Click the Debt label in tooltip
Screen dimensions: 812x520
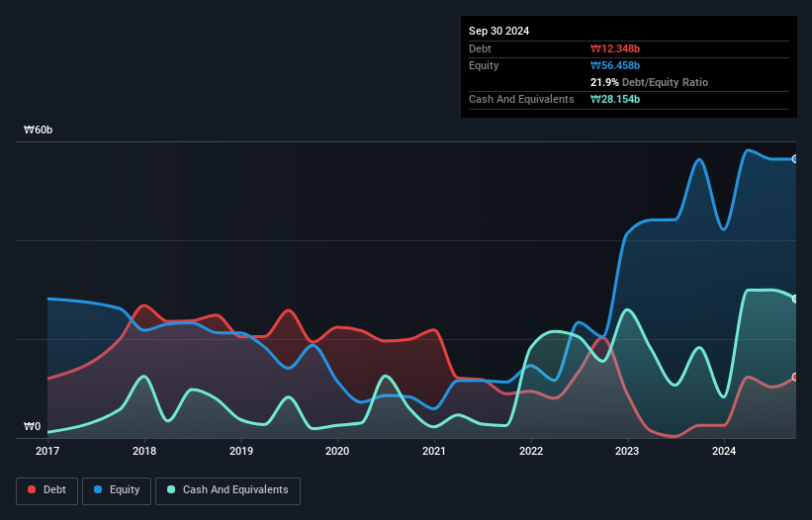pos(480,48)
